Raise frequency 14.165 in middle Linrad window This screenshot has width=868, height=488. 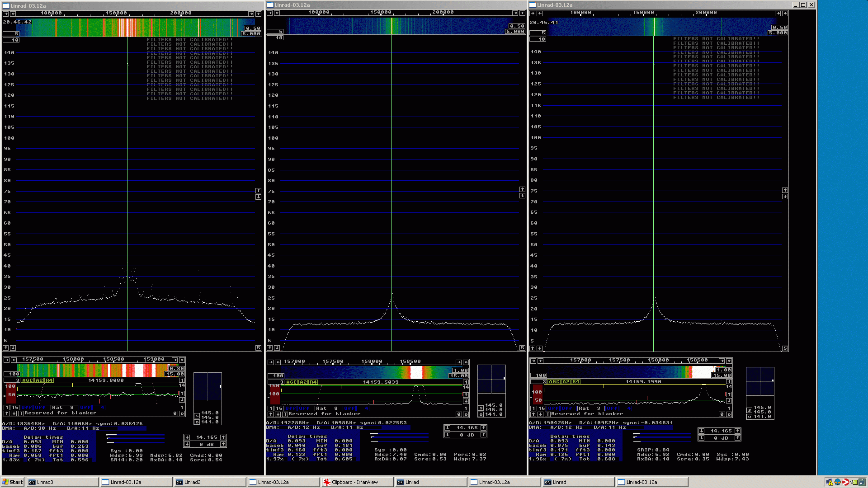point(483,428)
